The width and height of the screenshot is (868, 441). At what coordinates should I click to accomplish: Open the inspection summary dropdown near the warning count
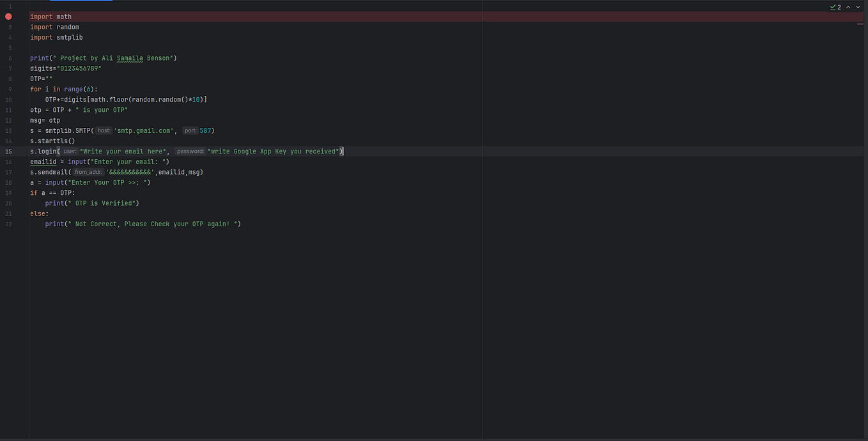pos(839,7)
